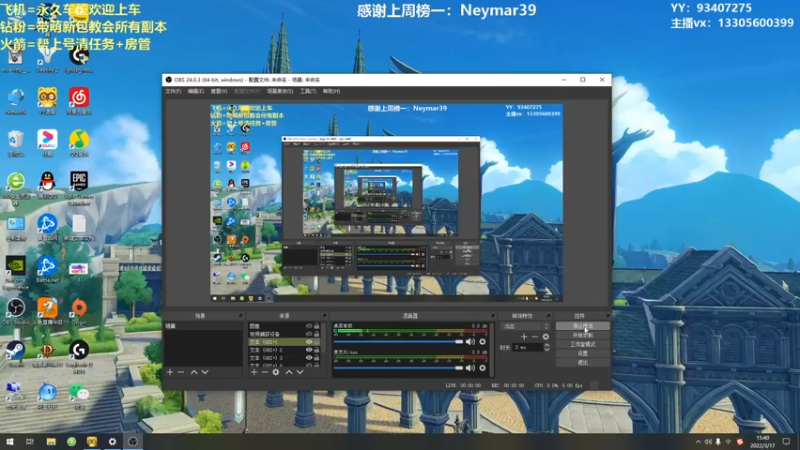Remove the transition with the minus icon

535,337
